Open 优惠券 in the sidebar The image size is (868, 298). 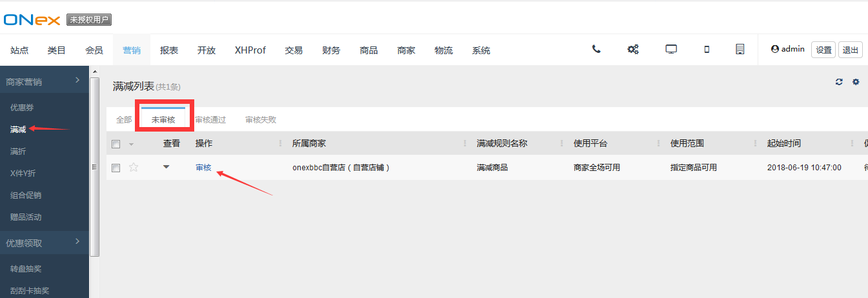[23, 107]
